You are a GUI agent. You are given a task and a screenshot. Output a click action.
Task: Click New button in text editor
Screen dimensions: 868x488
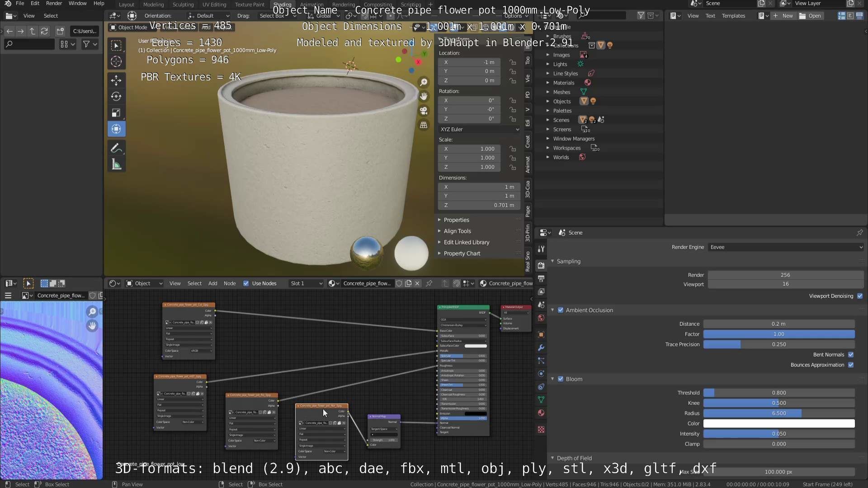pyautogui.click(x=783, y=16)
